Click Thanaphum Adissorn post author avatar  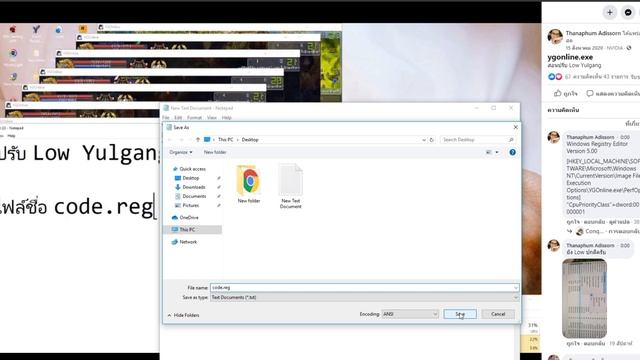[555, 37]
